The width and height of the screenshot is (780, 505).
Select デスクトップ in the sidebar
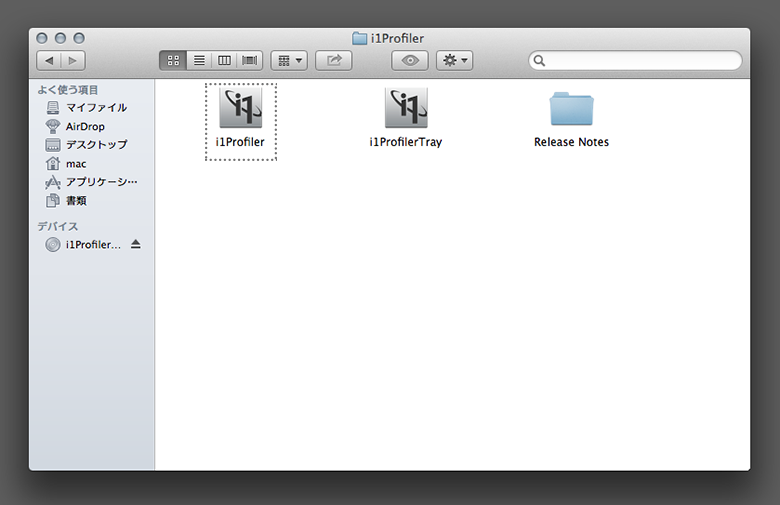coord(96,145)
